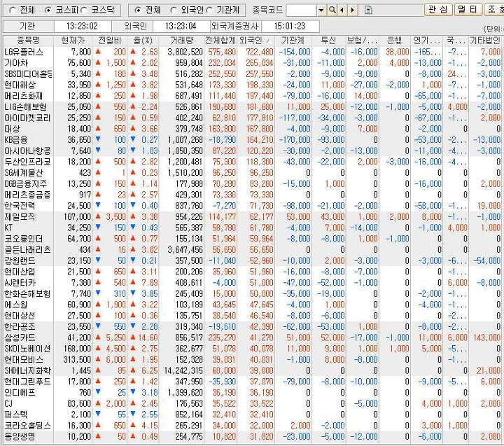Screen dimensions: 504x446
Task: Go to next stock with the right arrow
Action: pyautogui.click(x=352, y=10)
